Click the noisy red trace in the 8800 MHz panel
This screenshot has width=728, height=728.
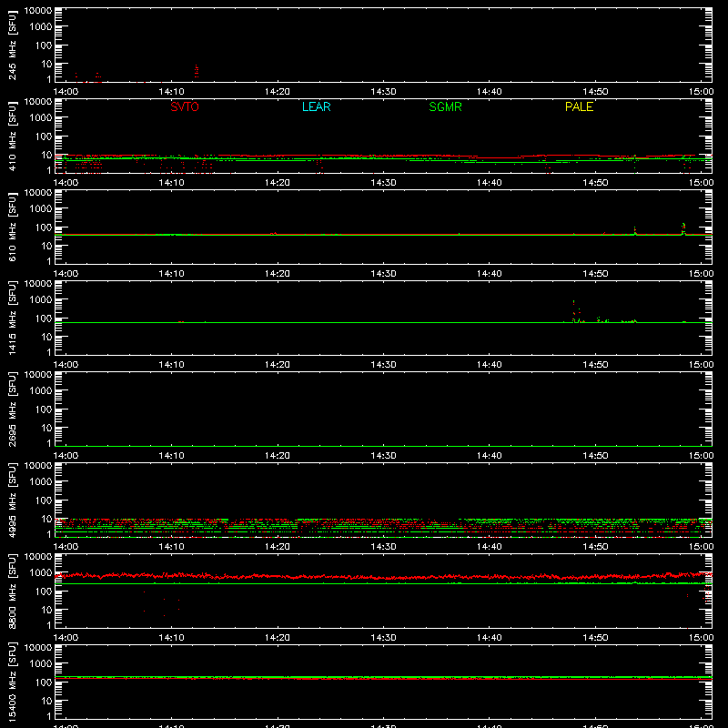(383, 577)
